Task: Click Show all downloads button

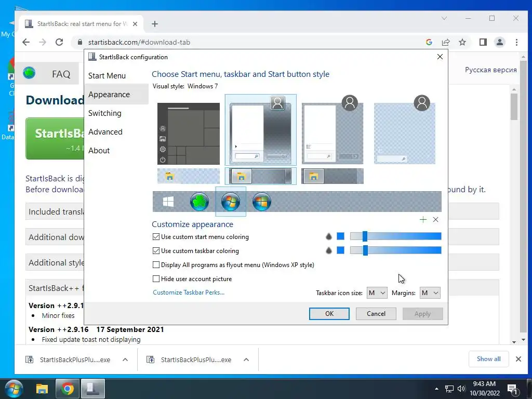Action: tap(488, 359)
